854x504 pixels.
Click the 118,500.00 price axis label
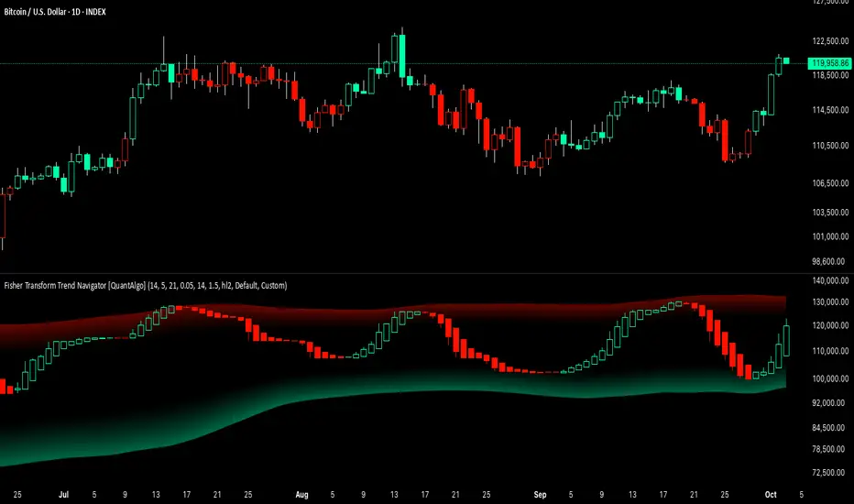pyautogui.click(x=830, y=75)
